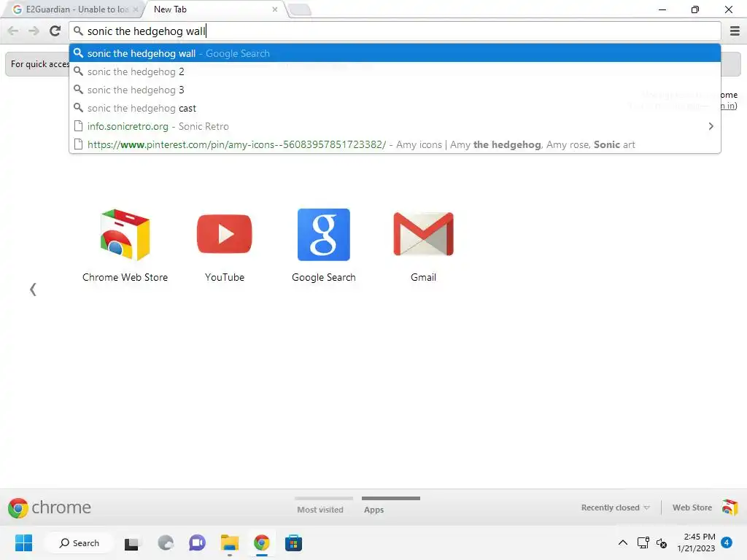Click the Chrome taskbar icon
Viewport: 747px width, 560px height.
coord(262,542)
